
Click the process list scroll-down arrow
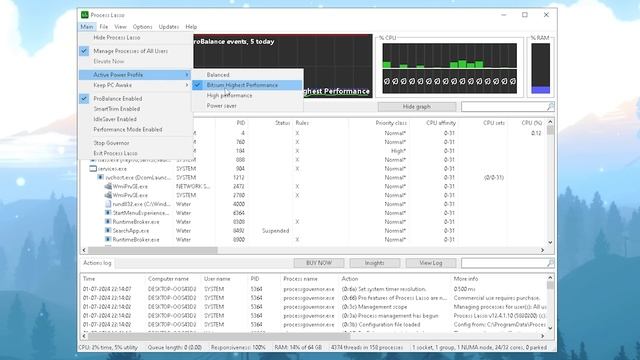click(x=550, y=242)
